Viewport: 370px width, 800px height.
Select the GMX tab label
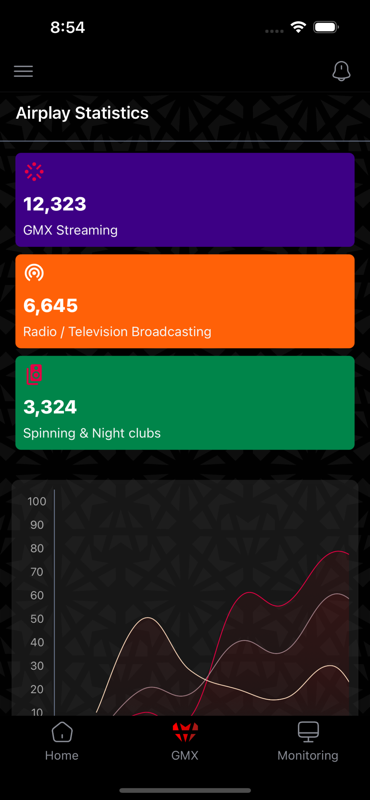pyautogui.click(x=185, y=755)
